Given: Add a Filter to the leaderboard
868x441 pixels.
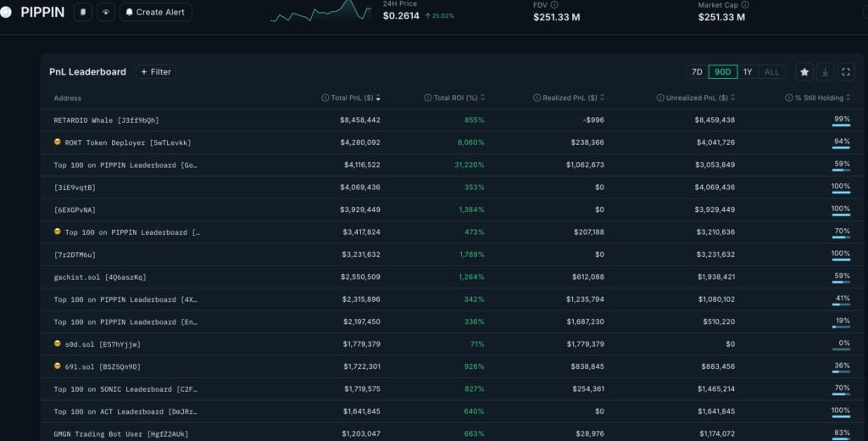Looking at the screenshot, I should [x=155, y=72].
